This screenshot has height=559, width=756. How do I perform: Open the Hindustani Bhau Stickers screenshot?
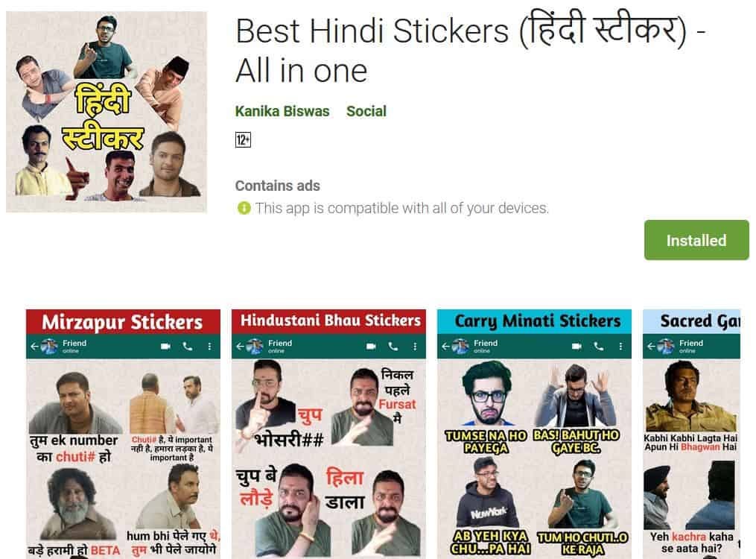(x=328, y=434)
